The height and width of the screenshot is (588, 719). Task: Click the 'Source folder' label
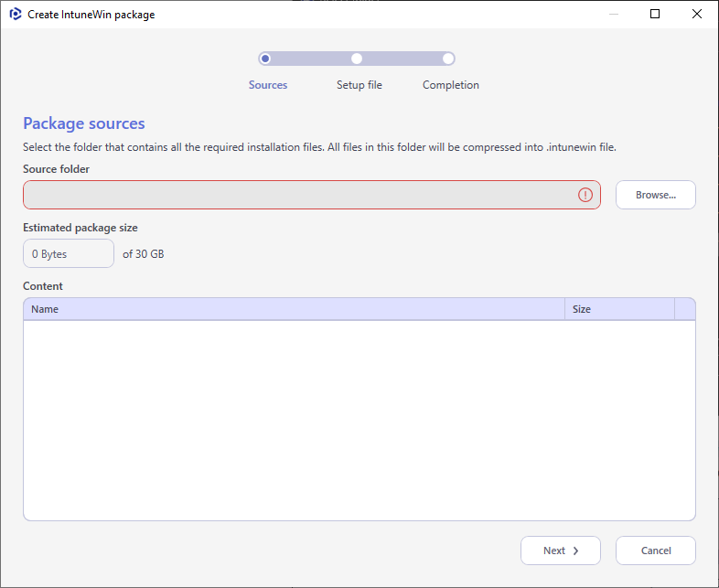56,169
